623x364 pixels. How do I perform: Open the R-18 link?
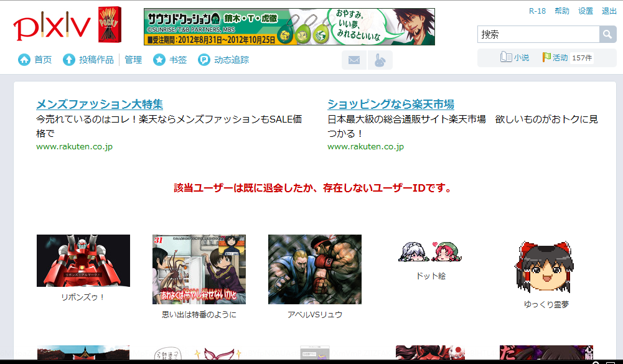coord(537,11)
